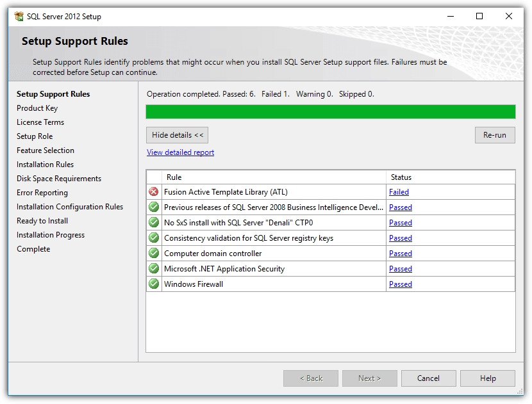Select Setup Role step in sidebar
The width and height of the screenshot is (532, 404).
(35, 136)
